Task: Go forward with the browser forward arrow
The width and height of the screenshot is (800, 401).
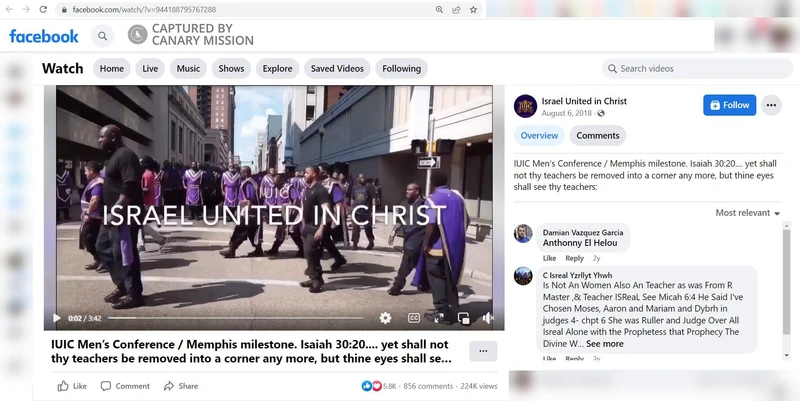Action: (26, 10)
